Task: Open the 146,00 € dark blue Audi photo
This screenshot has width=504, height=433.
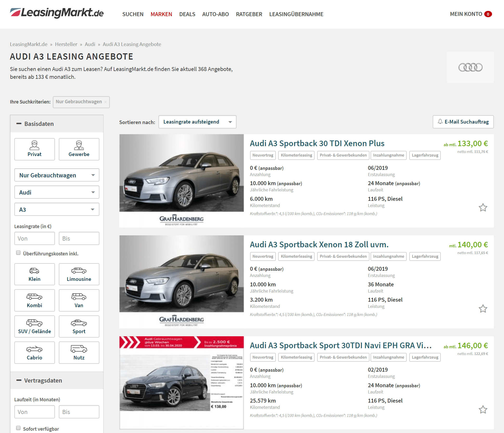Action: pyautogui.click(x=181, y=383)
